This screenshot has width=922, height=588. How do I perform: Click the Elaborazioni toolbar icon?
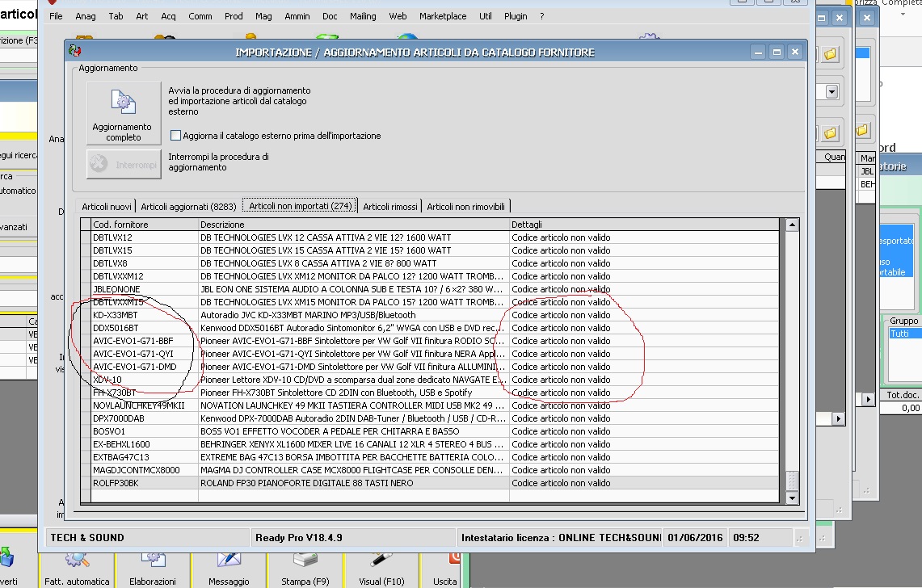pos(153,560)
